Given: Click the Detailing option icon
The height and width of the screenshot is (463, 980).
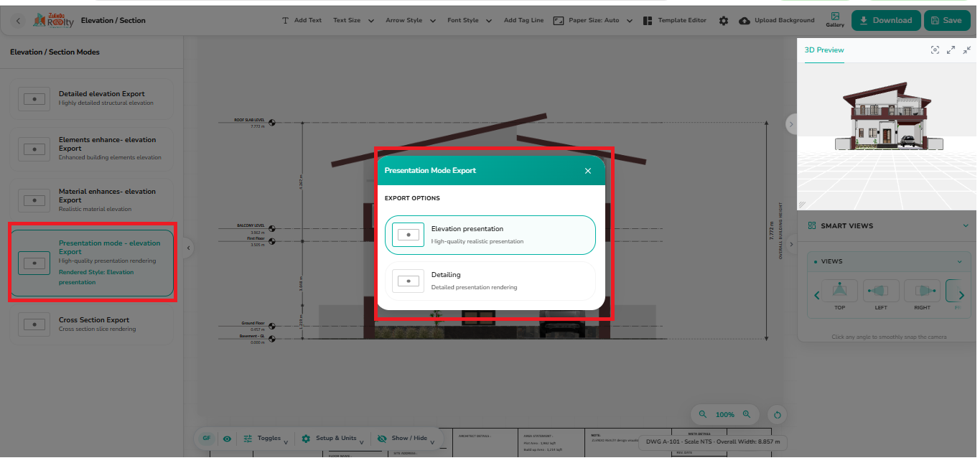Looking at the screenshot, I should click(408, 281).
